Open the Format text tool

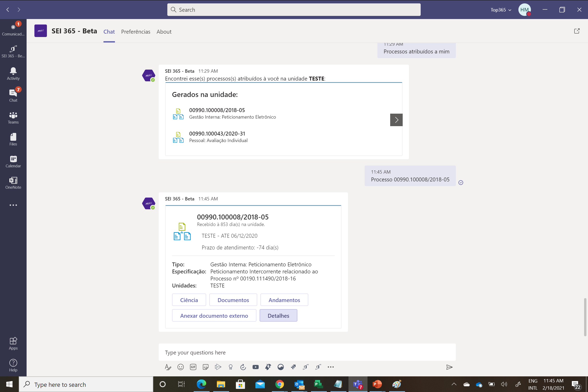coord(168,367)
